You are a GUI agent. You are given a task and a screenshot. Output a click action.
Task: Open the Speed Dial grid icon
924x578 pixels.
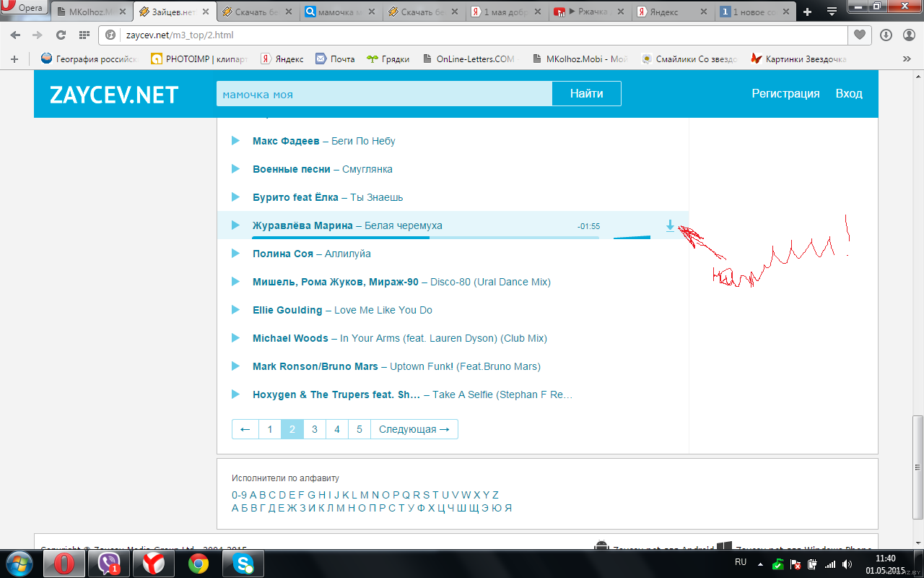pos(84,35)
